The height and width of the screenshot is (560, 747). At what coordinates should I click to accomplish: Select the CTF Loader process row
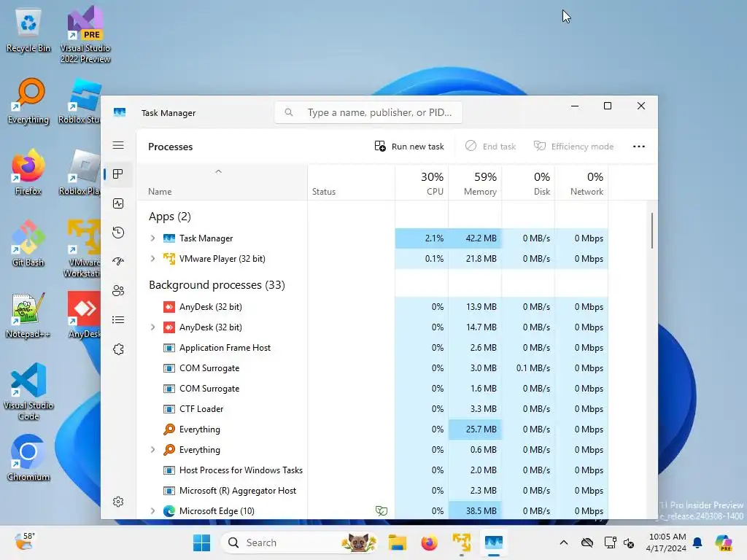click(x=373, y=409)
